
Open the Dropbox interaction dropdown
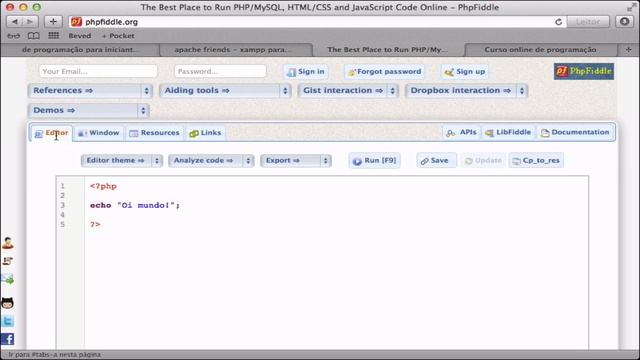click(x=467, y=91)
